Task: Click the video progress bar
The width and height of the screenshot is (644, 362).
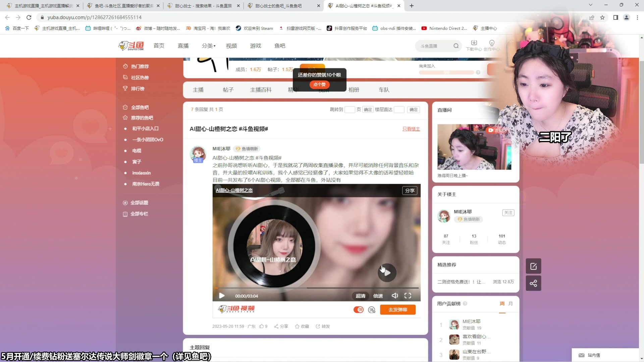Action: (x=316, y=288)
